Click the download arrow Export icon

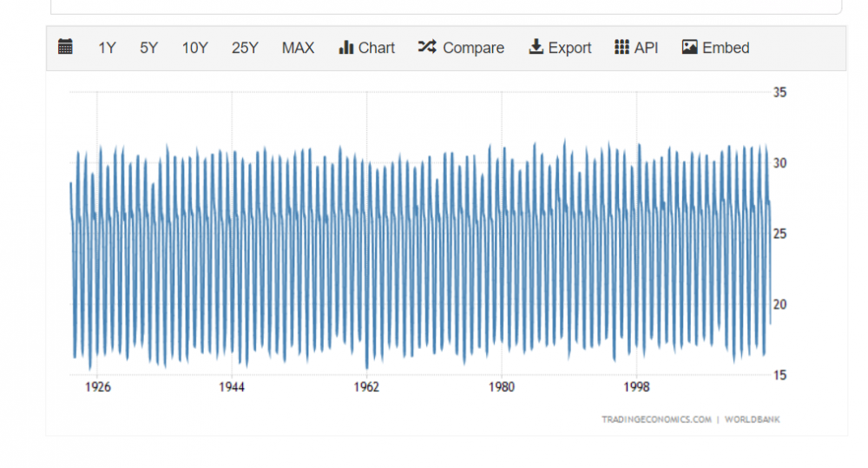pyautogui.click(x=536, y=48)
